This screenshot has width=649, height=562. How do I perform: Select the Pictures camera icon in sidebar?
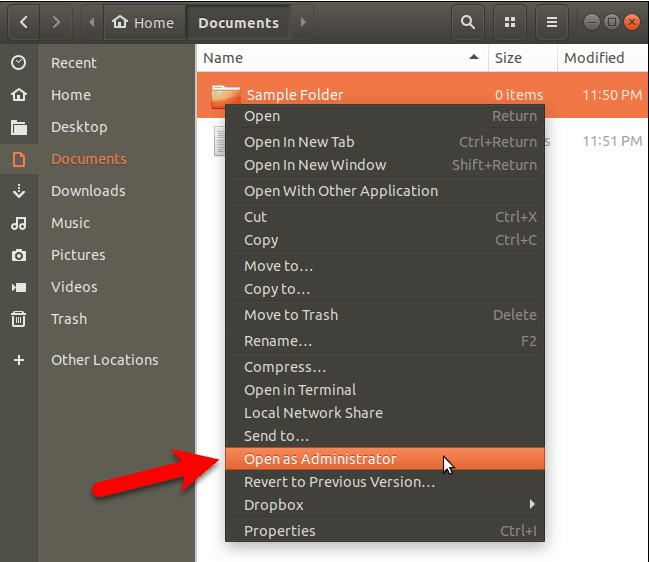click(19, 255)
